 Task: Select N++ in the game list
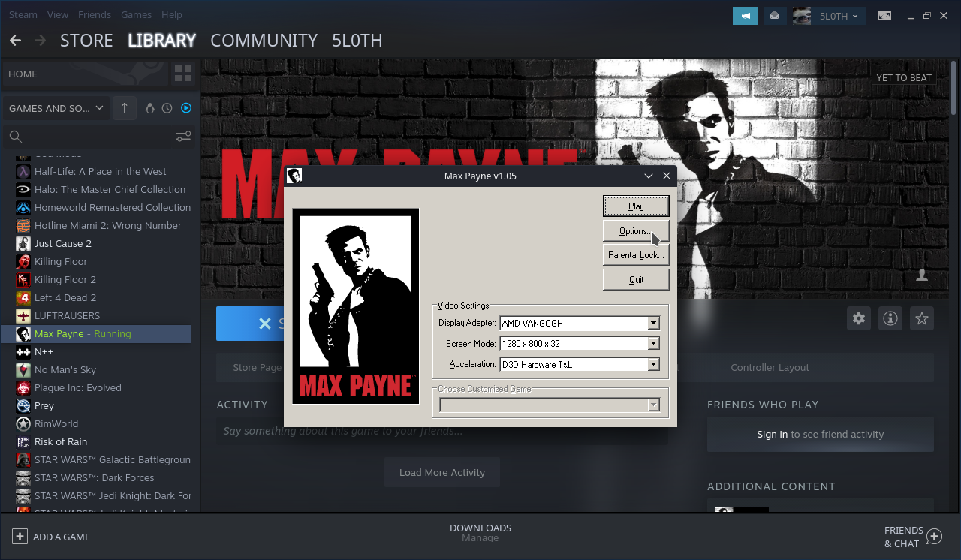(95, 352)
